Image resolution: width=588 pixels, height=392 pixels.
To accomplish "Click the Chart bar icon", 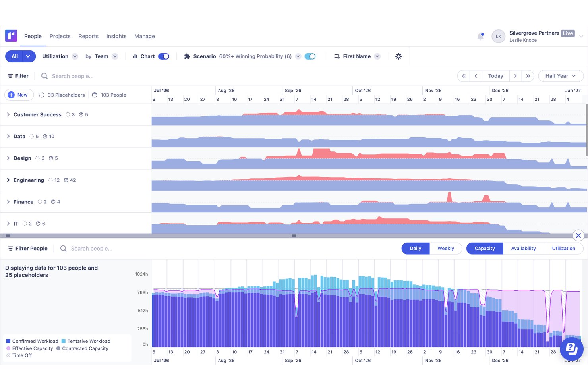I will (135, 56).
